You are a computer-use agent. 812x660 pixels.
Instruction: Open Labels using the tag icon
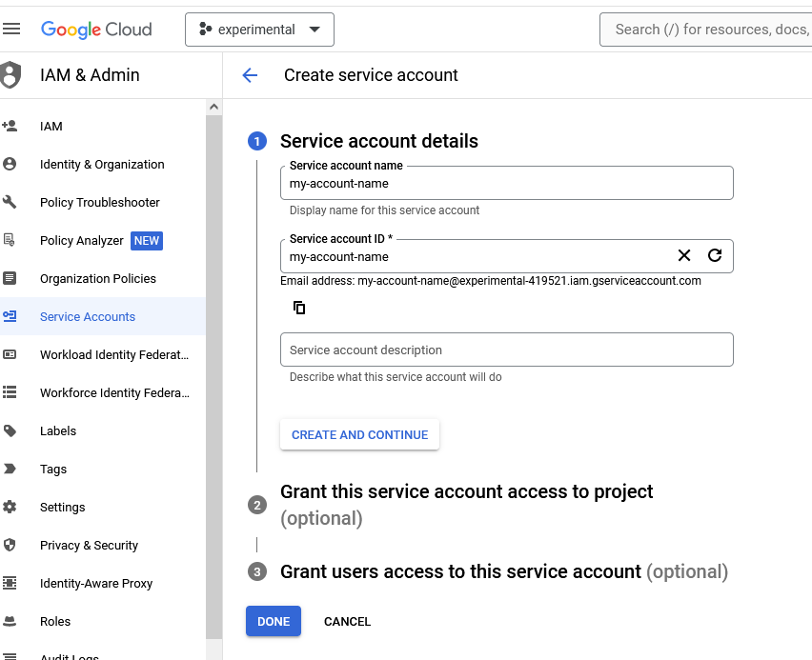57,430
